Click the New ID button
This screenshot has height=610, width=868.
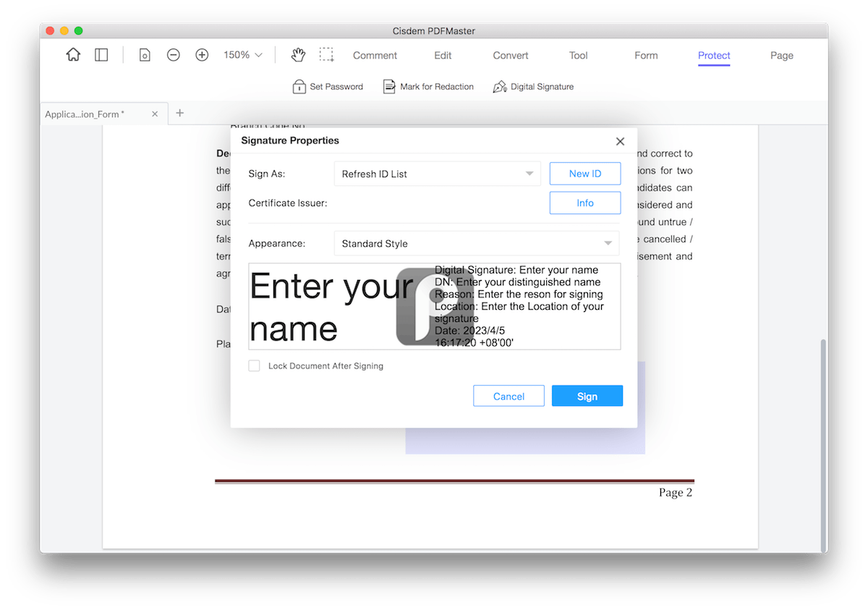click(x=585, y=174)
